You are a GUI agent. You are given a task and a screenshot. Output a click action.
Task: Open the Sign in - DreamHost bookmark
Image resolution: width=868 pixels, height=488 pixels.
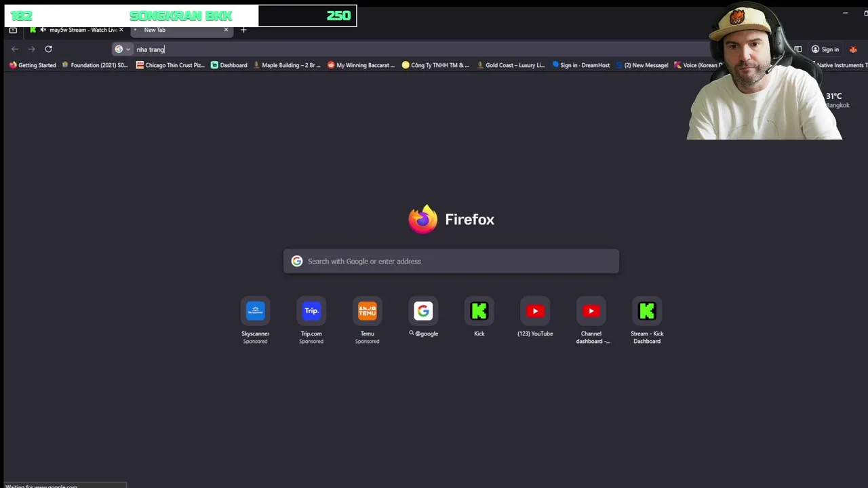[581, 65]
